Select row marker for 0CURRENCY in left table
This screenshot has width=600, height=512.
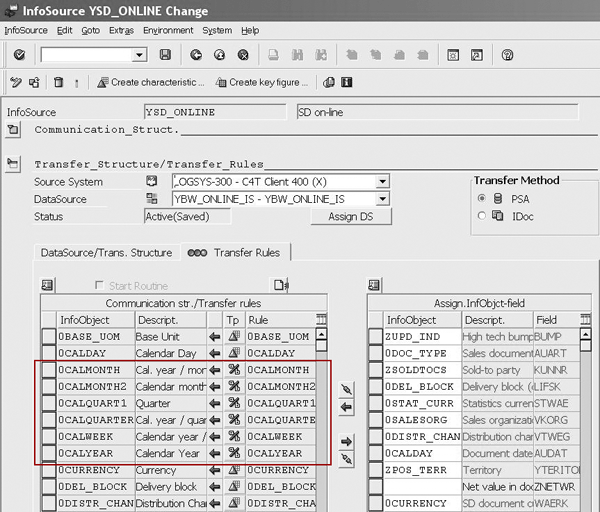49,470
